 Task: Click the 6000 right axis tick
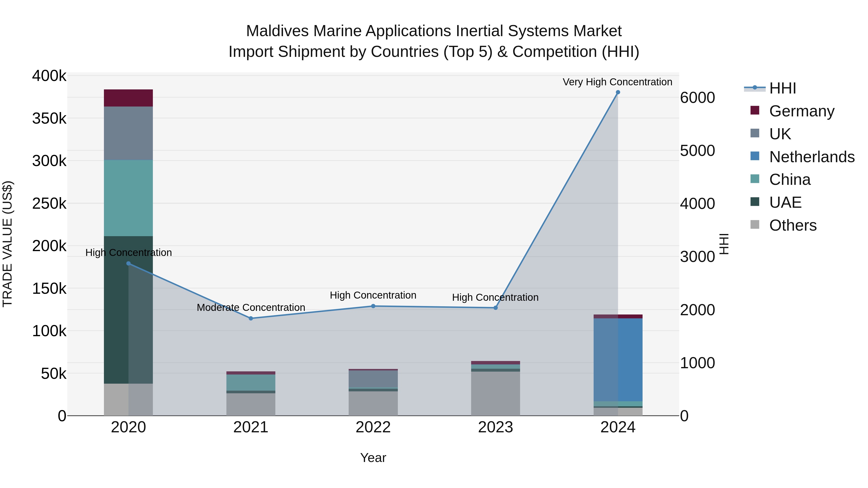[x=698, y=98]
